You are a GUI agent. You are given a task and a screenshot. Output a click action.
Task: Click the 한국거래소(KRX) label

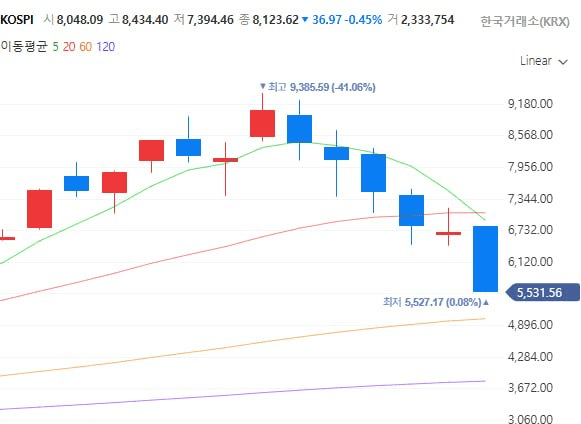coord(525,21)
